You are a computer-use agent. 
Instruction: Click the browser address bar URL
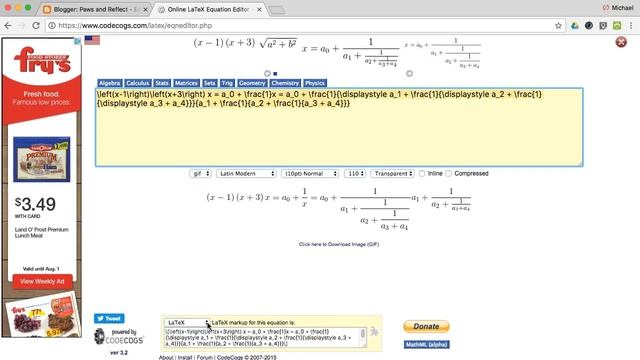[x=135, y=26]
